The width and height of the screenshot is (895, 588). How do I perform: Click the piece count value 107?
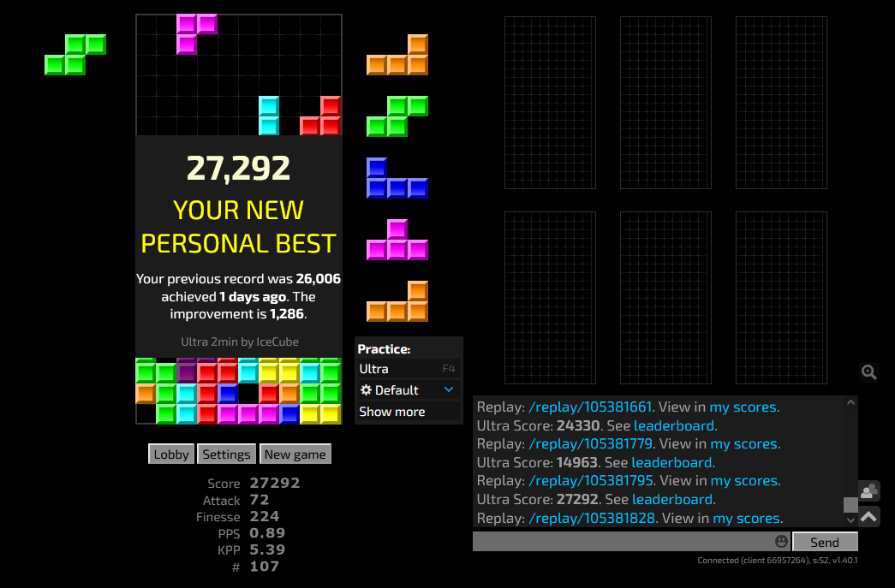coord(265,567)
